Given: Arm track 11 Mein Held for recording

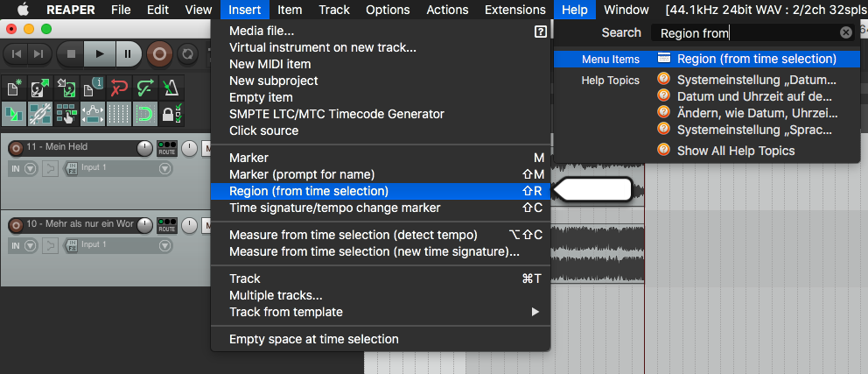Looking at the screenshot, I should 15,148.
